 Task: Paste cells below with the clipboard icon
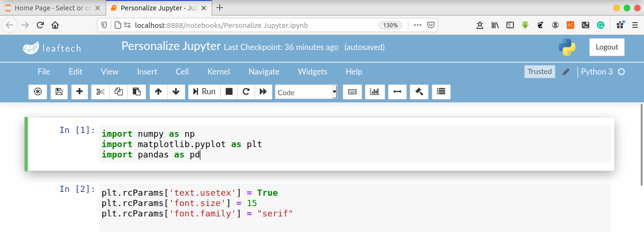137,92
